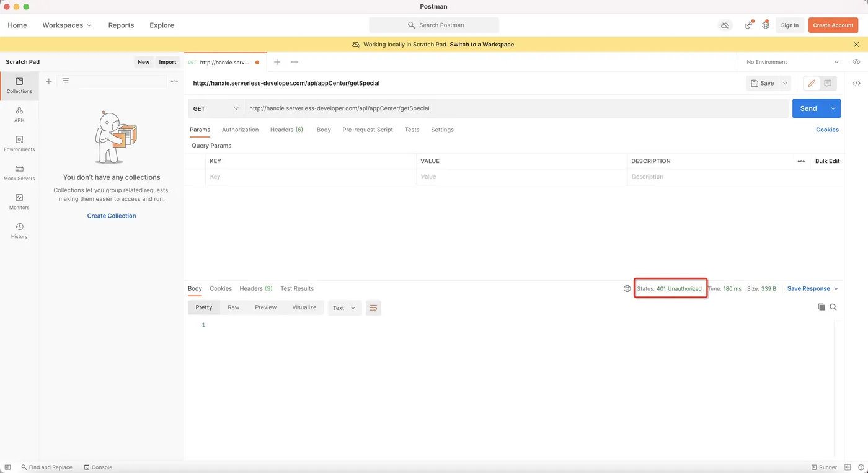Select the Visualize response view

304,307
